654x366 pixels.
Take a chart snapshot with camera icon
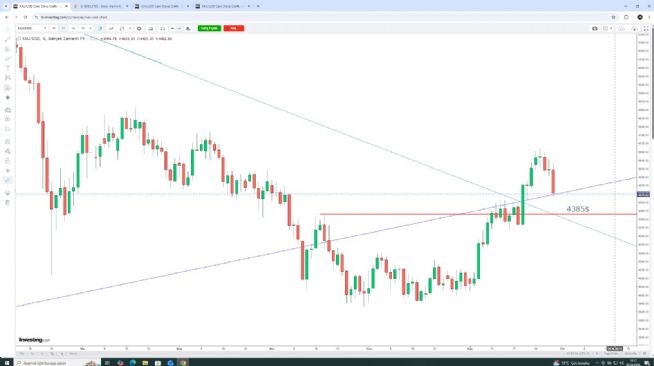(x=595, y=28)
